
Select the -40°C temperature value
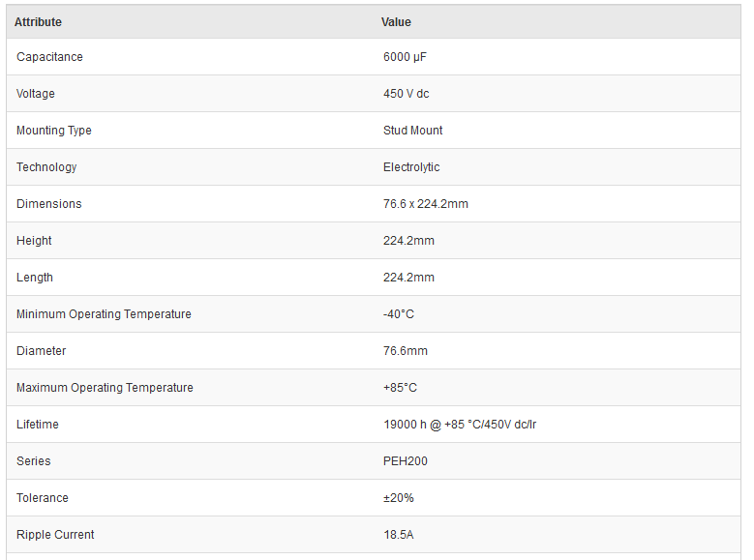(x=399, y=314)
